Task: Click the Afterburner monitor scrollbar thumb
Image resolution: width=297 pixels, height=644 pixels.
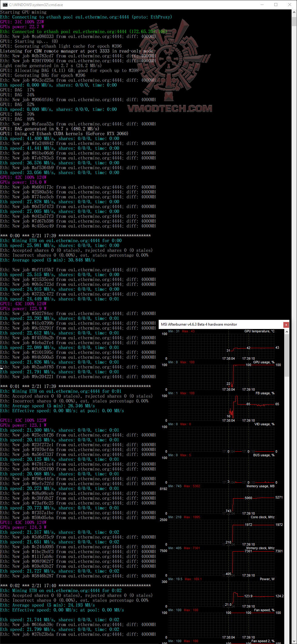Action: point(287,355)
